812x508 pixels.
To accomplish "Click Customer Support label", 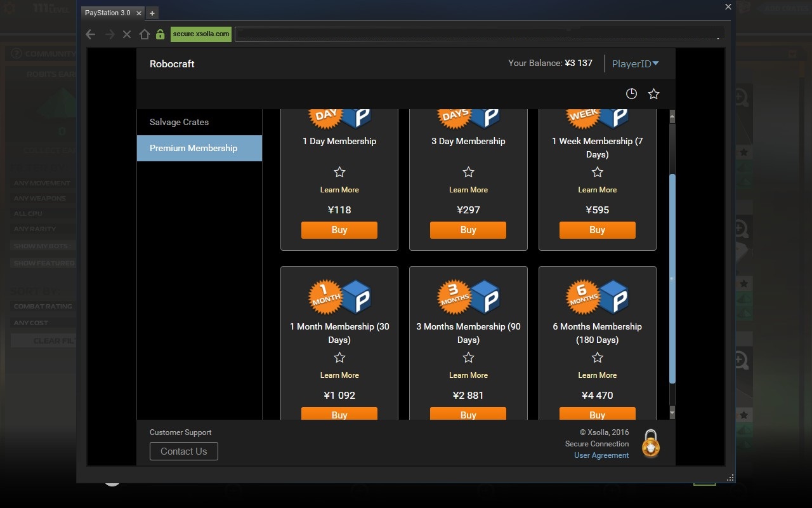I will 181,432.
